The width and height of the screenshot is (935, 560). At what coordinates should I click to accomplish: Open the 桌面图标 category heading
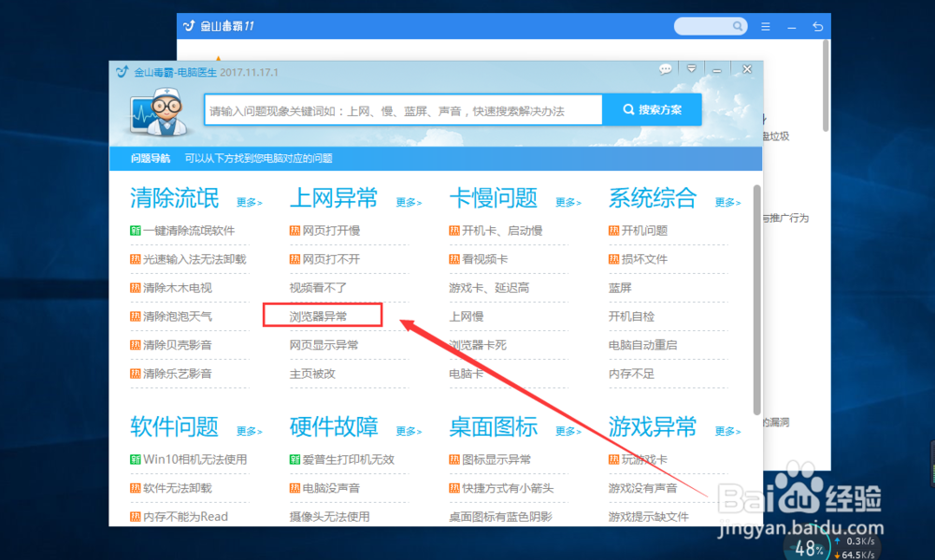click(x=494, y=427)
